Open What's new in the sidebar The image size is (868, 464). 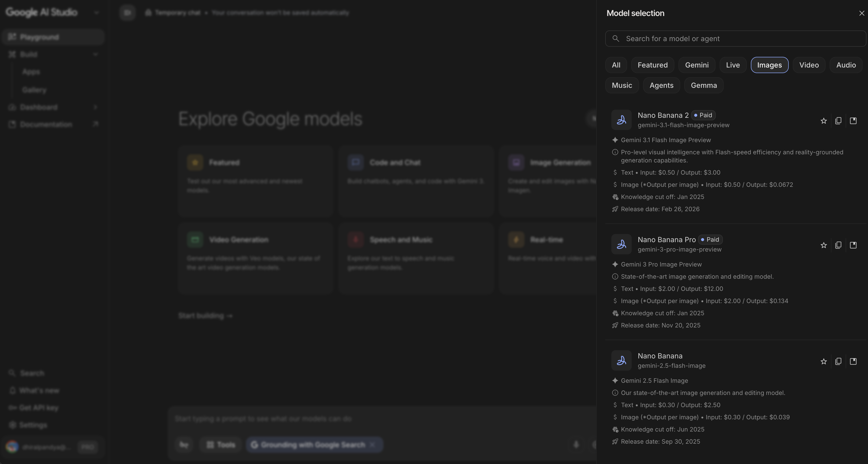[x=34, y=391]
